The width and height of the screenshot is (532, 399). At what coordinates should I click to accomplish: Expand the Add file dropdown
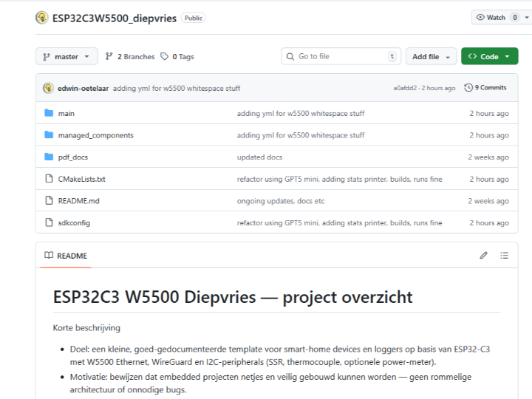[430, 56]
